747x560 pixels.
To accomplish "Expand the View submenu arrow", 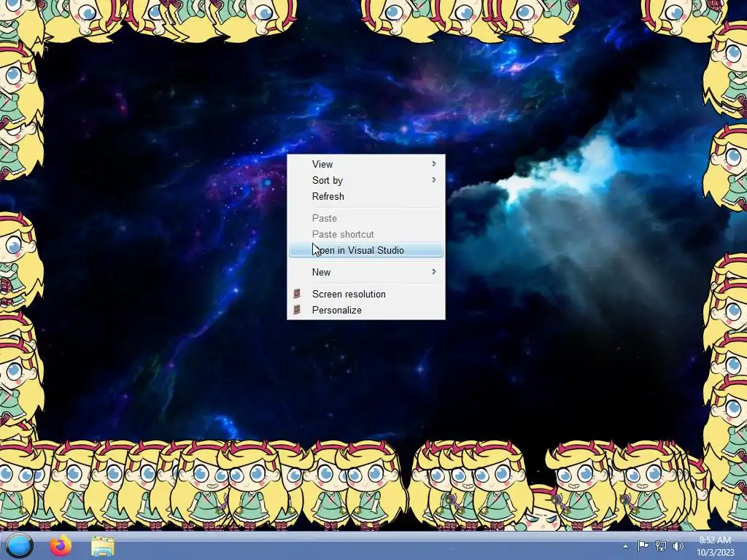I will pos(433,164).
